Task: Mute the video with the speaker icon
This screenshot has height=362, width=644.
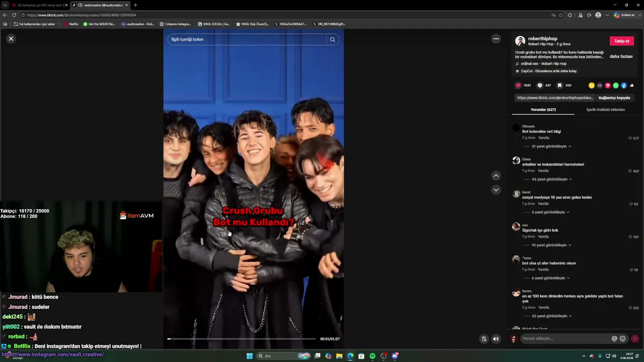Action: [496, 339]
